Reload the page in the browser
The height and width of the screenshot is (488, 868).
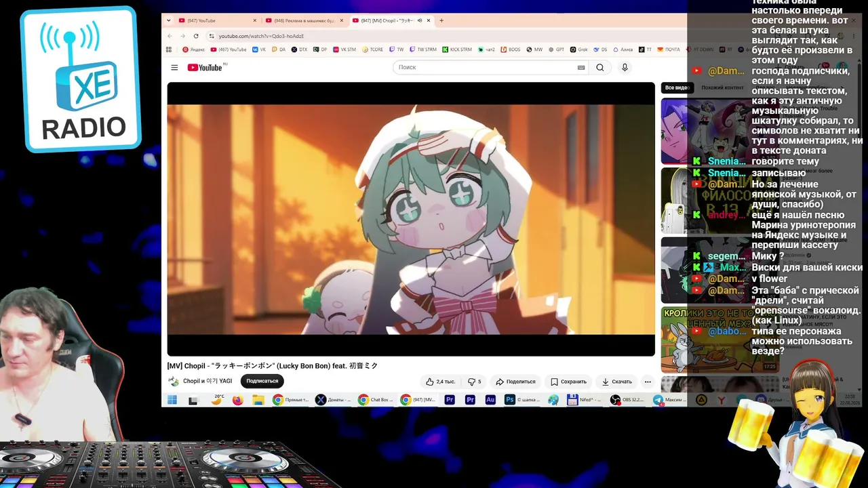pos(196,36)
